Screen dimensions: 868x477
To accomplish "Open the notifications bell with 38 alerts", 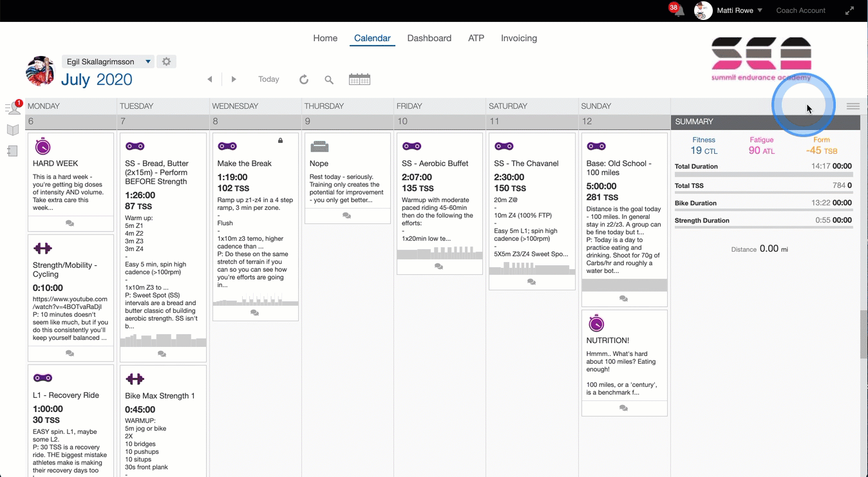I will (x=678, y=11).
